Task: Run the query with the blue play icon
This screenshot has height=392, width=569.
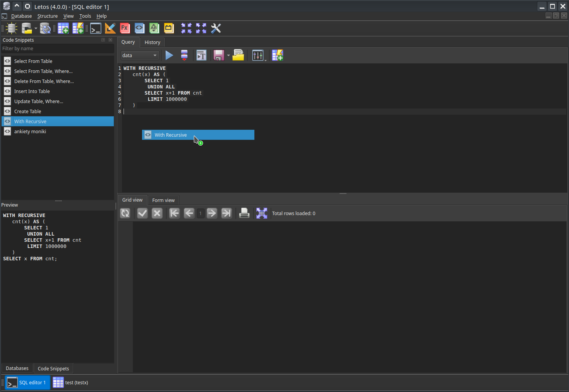Action: point(169,55)
